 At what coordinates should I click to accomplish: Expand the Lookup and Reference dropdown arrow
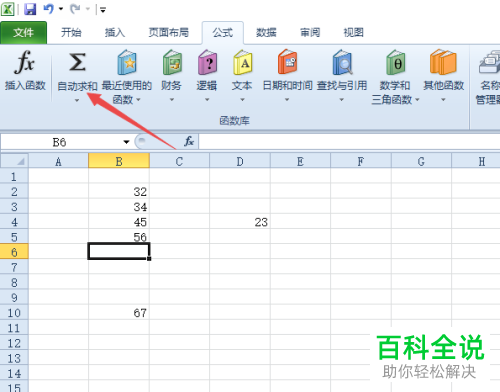(342, 100)
